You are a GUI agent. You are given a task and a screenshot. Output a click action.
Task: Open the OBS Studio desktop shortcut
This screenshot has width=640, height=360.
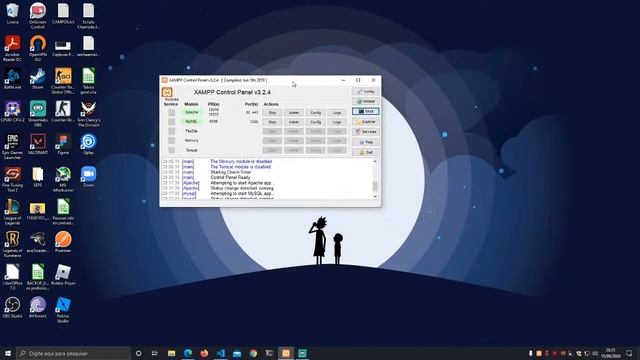[x=12, y=308]
